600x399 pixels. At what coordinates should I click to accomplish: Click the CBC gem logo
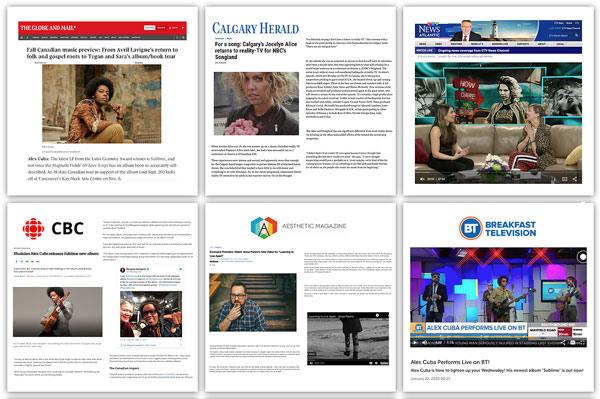(x=33, y=229)
